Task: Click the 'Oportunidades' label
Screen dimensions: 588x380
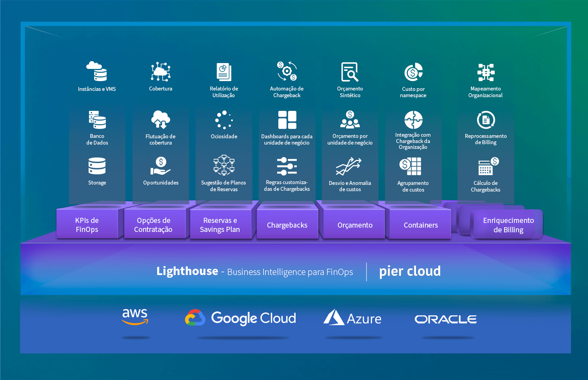Action: pos(161,183)
